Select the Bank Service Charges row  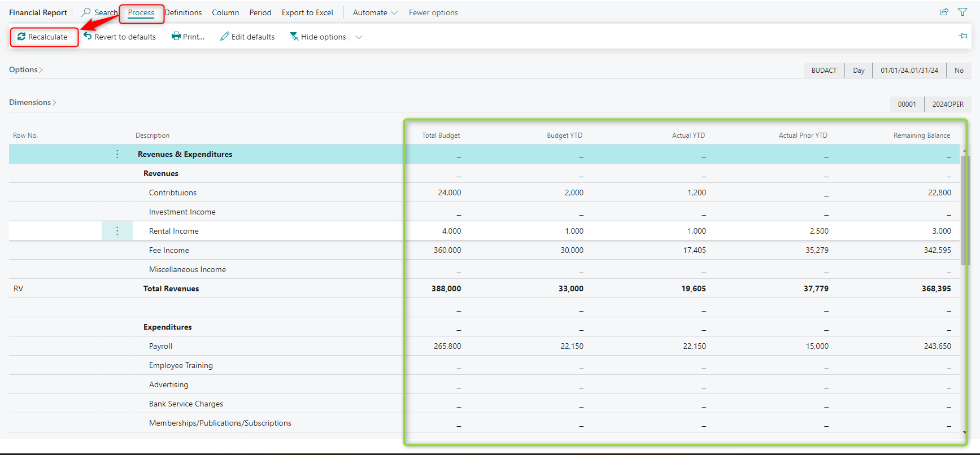point(484,404)
